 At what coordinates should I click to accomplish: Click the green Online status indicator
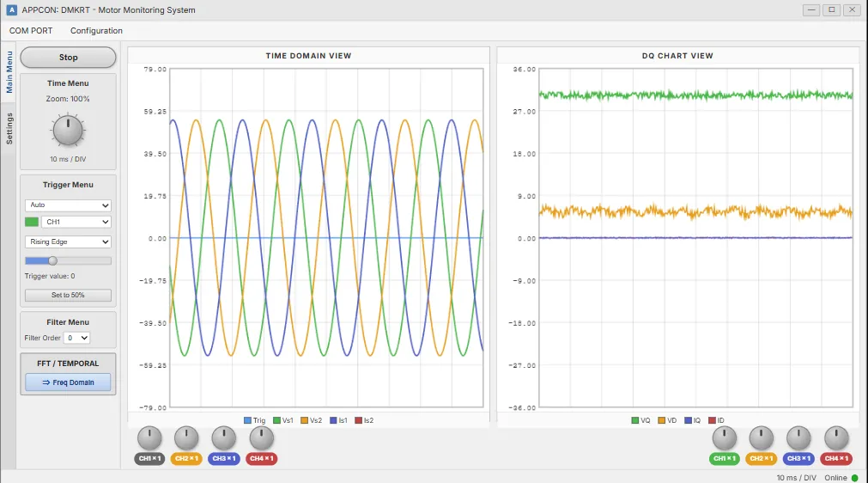point(855,478)
